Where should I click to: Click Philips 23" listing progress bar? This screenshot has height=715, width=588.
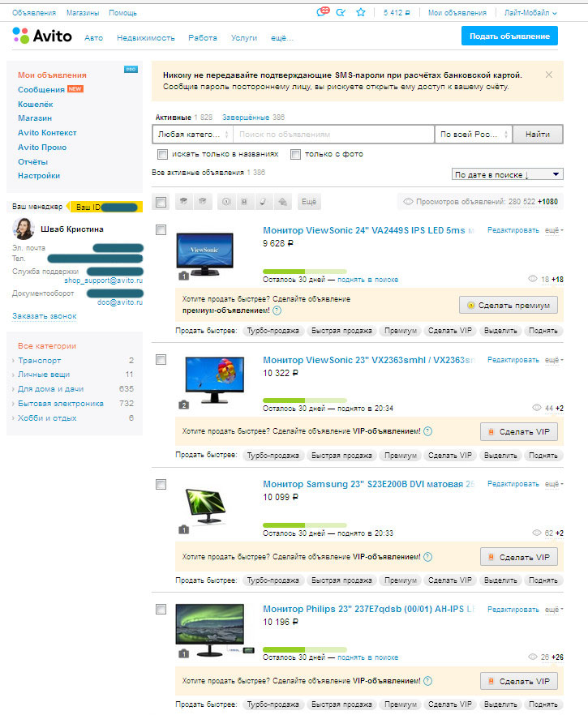click(x=305, y=649)
